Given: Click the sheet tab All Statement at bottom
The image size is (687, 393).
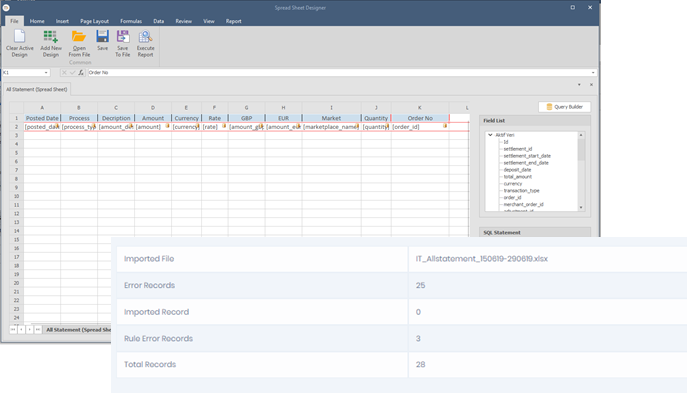Looking at the screenshot, I should [x=78, y=329].
